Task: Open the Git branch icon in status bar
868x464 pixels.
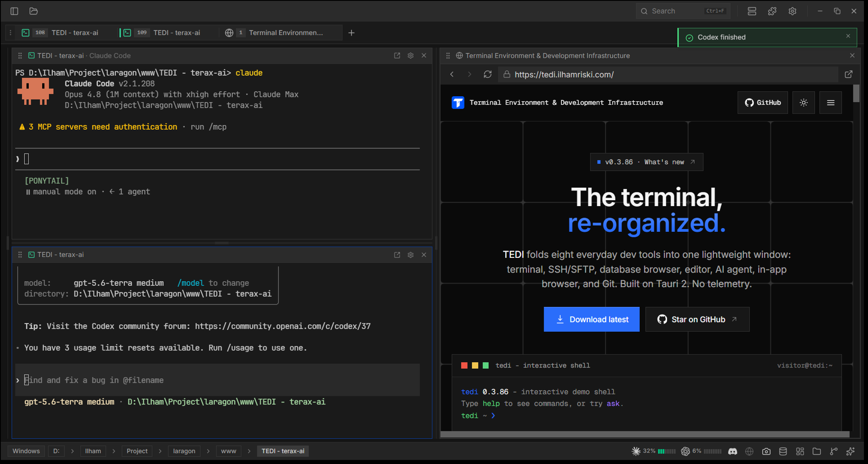Action: click(834, 451)
